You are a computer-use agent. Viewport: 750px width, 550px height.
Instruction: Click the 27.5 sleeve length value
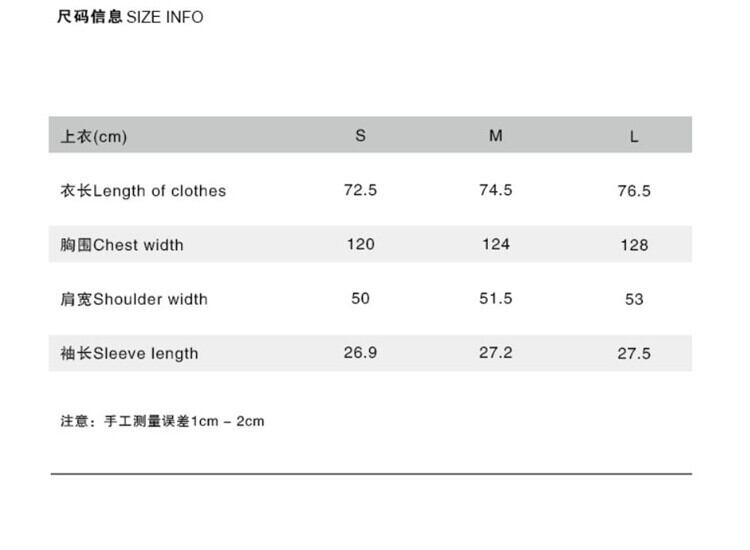[x=634, y=353]
